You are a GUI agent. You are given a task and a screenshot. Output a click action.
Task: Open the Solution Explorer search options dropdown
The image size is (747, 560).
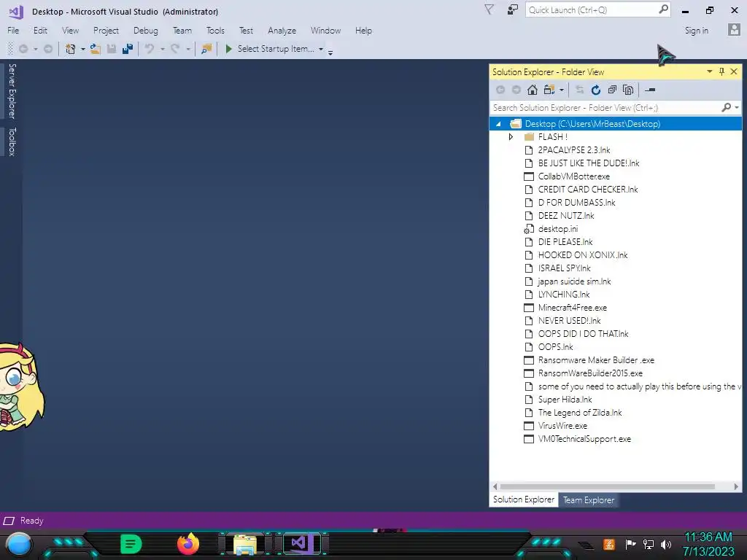tap(737, 108)
